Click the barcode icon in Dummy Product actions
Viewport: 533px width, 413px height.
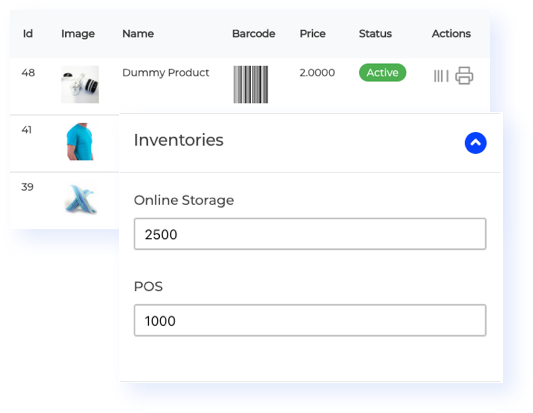point(441,76)
